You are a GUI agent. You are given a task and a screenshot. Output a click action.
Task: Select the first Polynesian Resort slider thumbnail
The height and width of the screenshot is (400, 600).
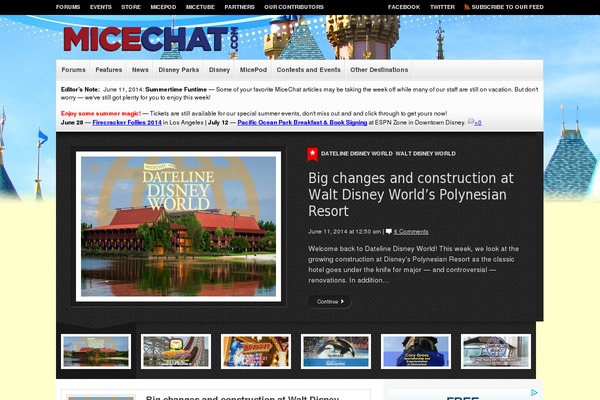96,351
